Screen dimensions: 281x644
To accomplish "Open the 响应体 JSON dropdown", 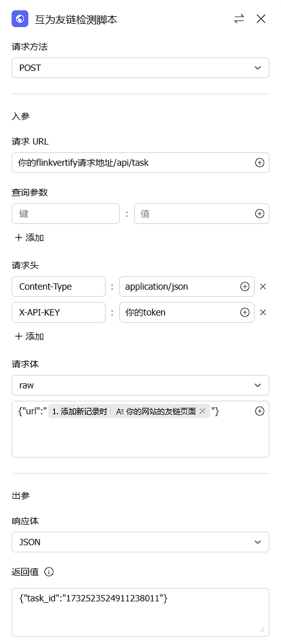I will pyautogui.click(x=140, y=542).
